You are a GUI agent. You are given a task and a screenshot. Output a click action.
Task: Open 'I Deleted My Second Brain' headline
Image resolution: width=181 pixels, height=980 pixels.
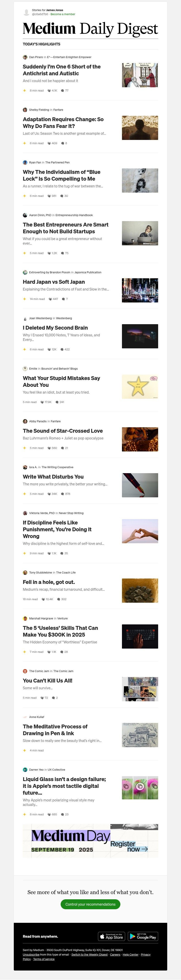click(x=55, y=328)
